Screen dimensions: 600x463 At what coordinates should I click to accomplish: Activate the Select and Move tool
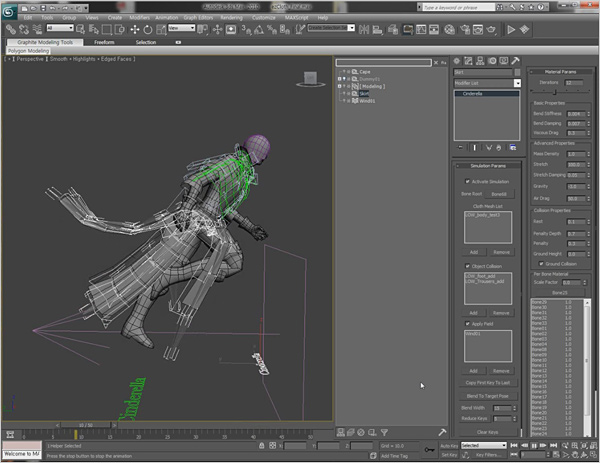point(135,30)
